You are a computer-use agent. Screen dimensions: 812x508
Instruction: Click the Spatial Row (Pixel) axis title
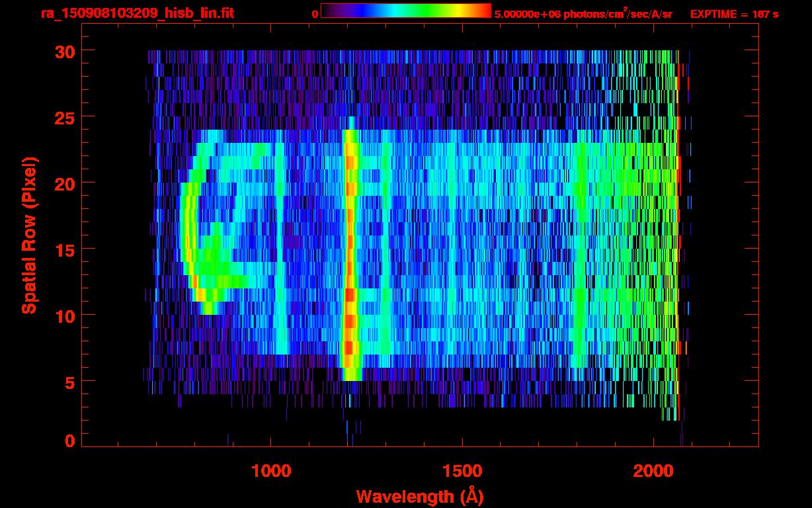(30, 235)
